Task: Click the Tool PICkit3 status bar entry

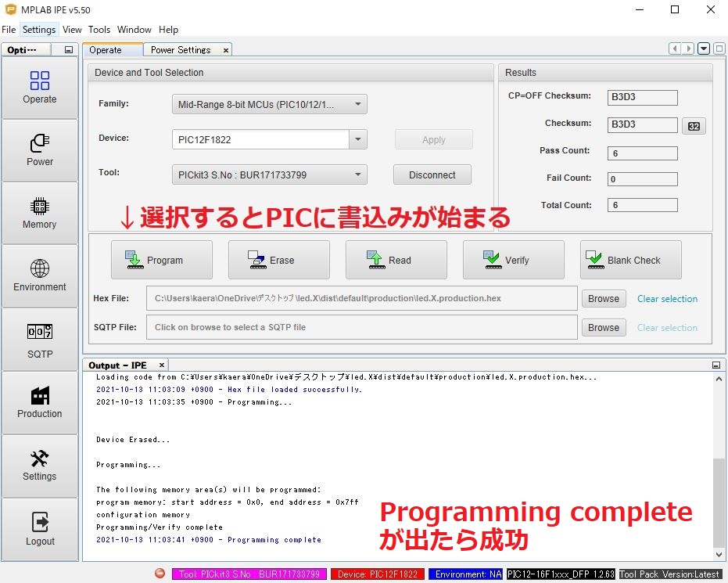Action: tap(249, 574)
